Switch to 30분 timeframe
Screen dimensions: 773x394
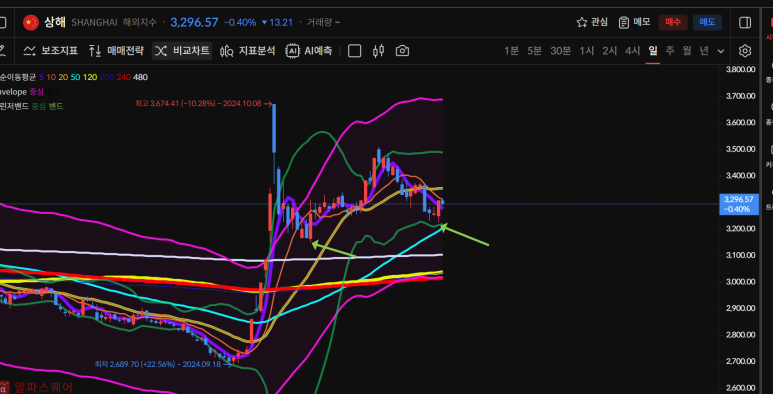(561, 51)
